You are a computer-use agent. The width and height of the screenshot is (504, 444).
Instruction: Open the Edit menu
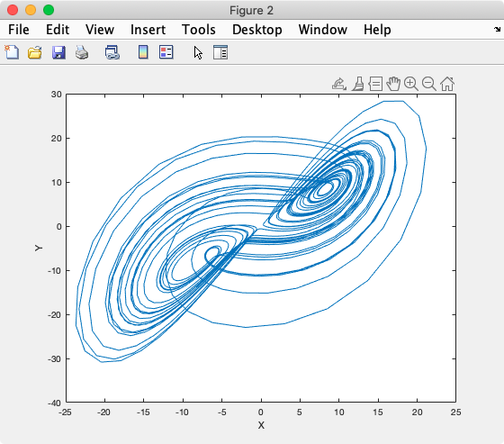coord(58,30)
